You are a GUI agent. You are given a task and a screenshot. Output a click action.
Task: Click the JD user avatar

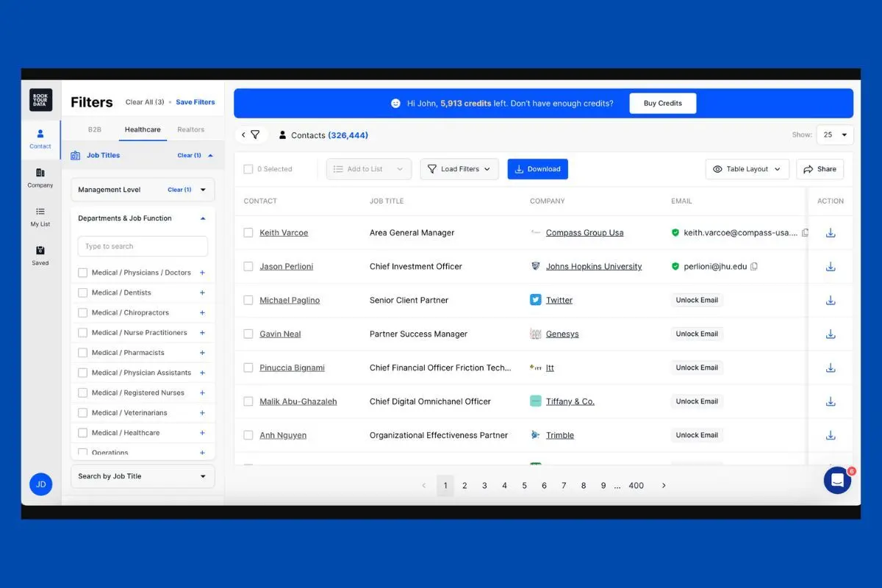coord(41,484)
